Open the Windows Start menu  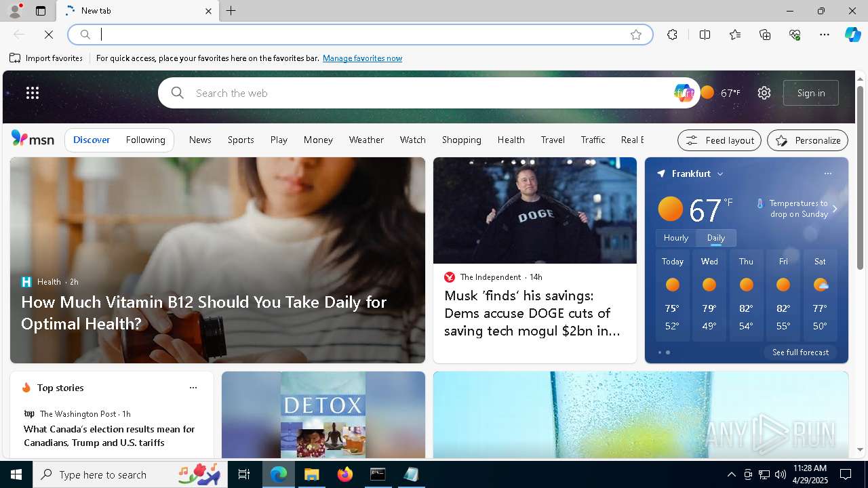click(x=16, y=474)
